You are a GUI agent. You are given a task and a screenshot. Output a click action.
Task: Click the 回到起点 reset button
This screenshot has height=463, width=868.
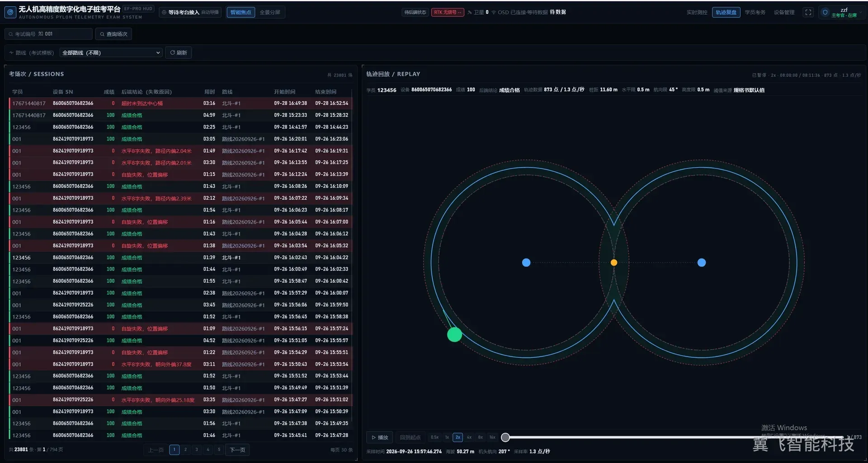coord(410,437)
